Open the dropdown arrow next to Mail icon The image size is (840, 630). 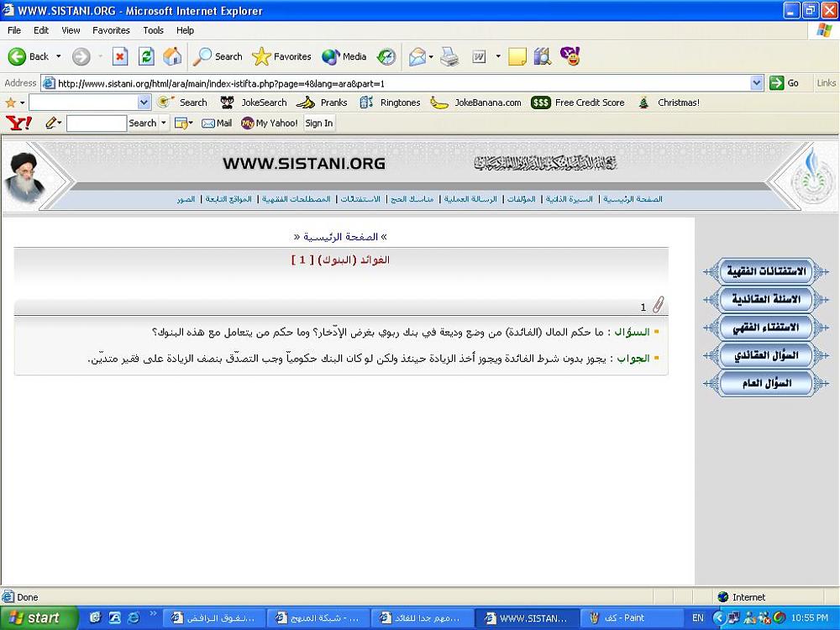pos(431,56)
